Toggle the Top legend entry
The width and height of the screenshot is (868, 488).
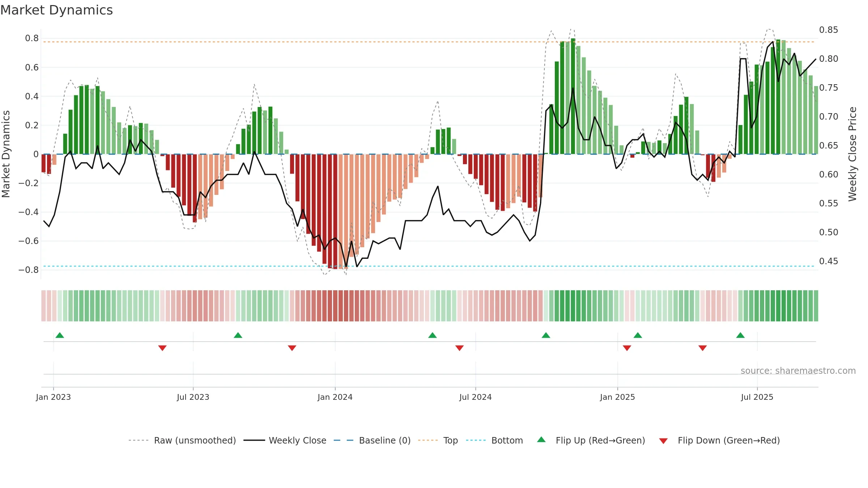point(438,440)
